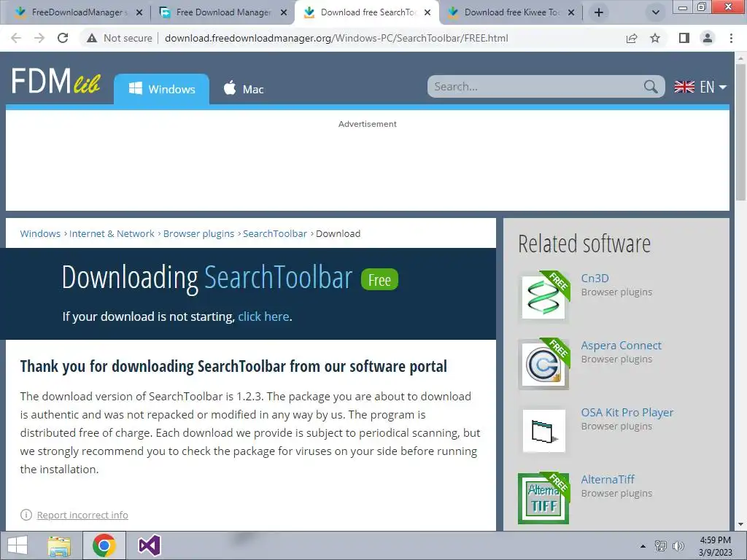Toggle the browser side panel
Screen dimensions: 747x560
[x=684, y=38]
